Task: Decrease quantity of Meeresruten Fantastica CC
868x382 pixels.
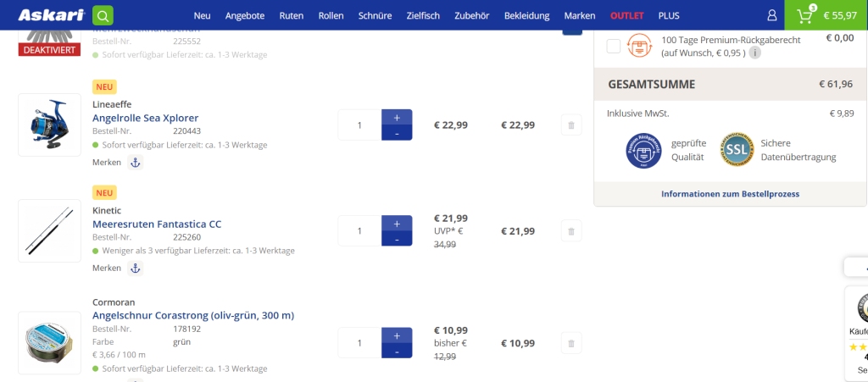Action: click(x=397, y=240)
